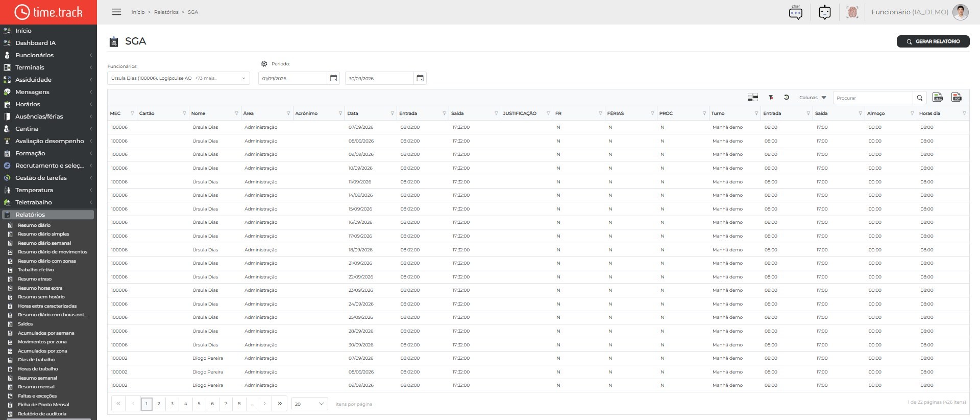Click the circular refresh arrow icon in the table toolbar
980x420 pixels.
787,97
